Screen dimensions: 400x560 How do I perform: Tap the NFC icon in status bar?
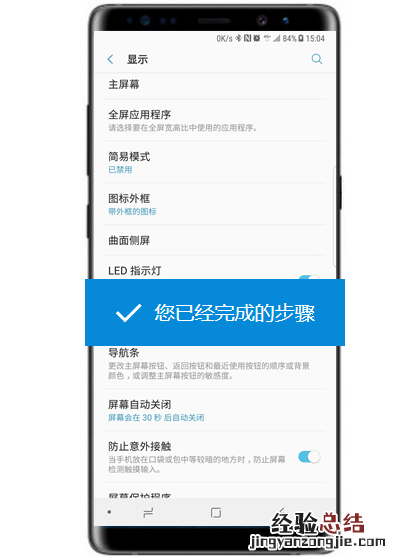[x=247, y=38]
